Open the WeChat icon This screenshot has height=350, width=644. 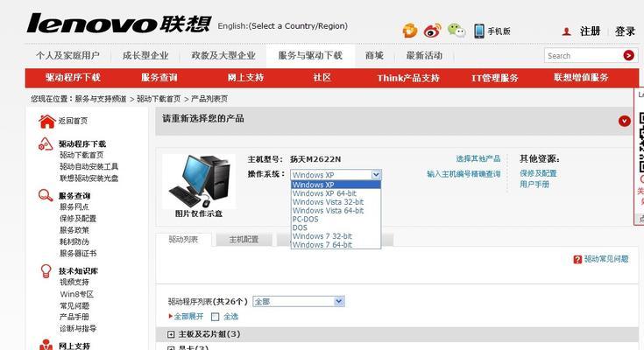[456, 31]
